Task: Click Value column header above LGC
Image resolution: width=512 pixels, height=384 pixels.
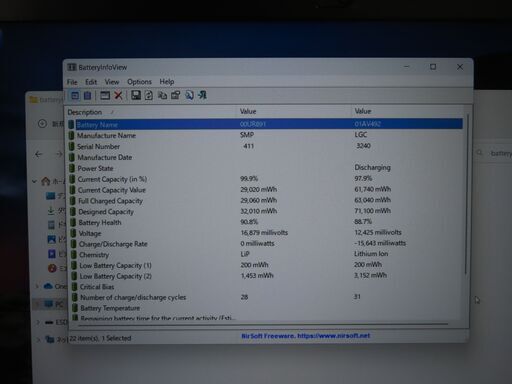Action: click(407, 111)
